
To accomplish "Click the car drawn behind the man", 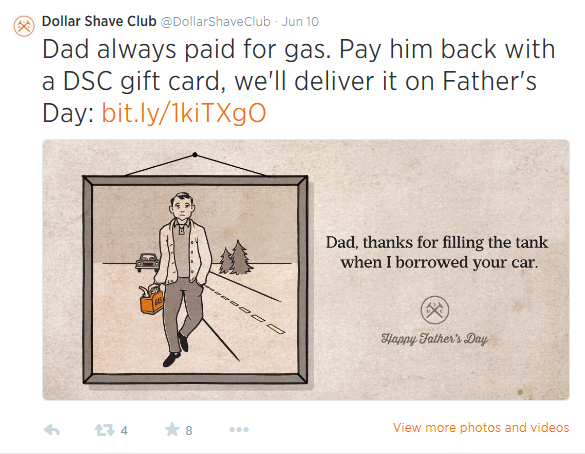I will tap(147, 262).
